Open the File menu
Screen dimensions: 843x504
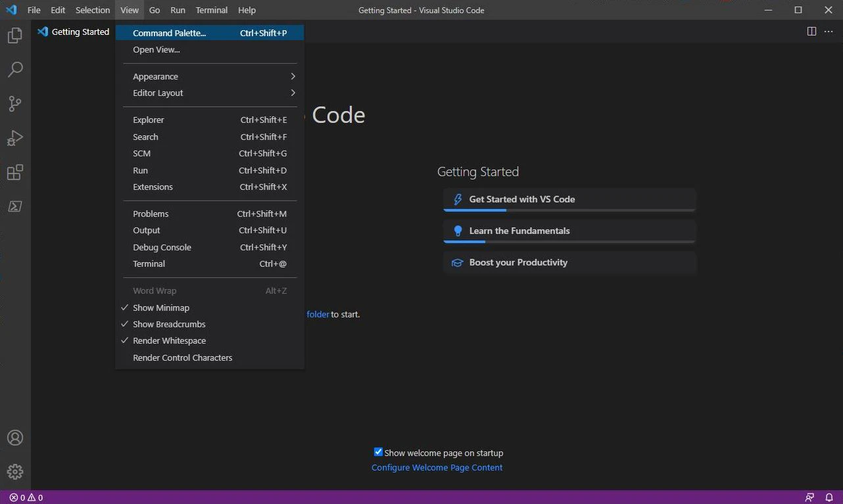(x=34, y=10)
